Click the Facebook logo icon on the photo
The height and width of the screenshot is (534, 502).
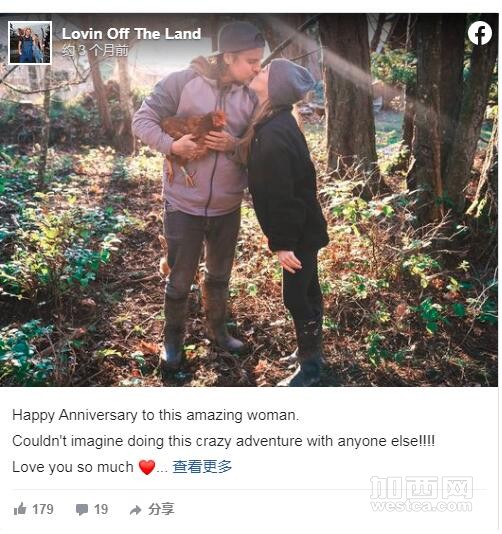[x=480, y=33]
